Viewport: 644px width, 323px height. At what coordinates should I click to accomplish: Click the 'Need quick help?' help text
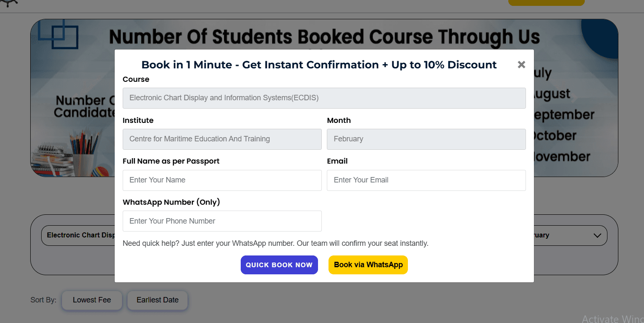click(x=276, y=243)
